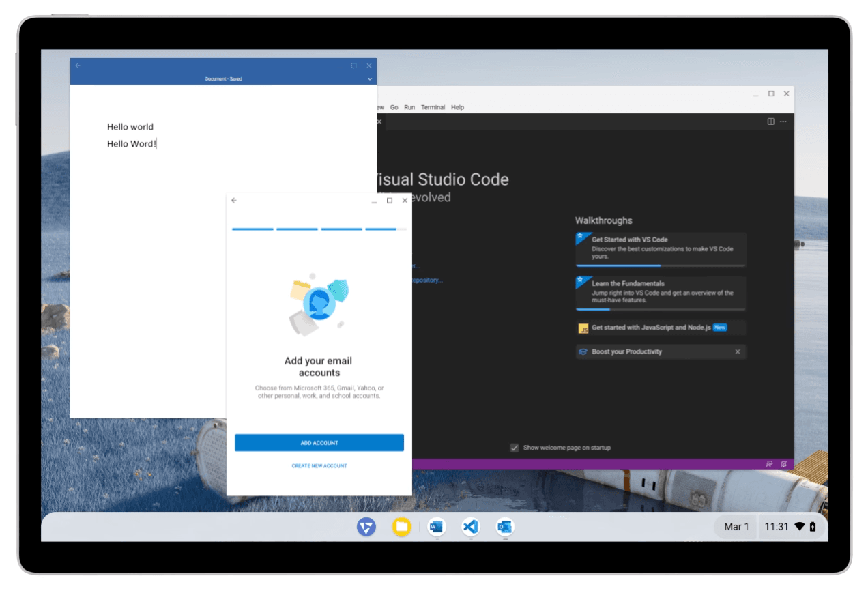The height and width of the screenshot is (591, 868).
Task: Open 'Boost your Productivity' walkthrough
Action: (x=661, y=352)
